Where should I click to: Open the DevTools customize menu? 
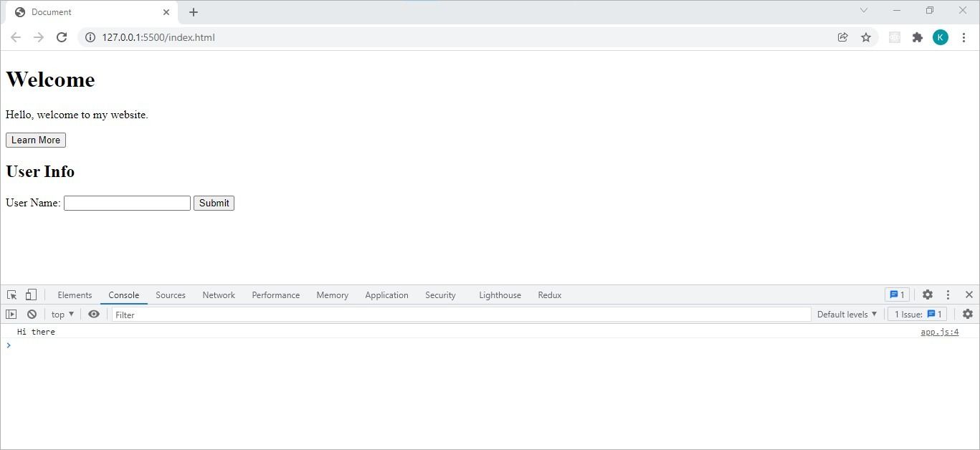pos(948,295)
